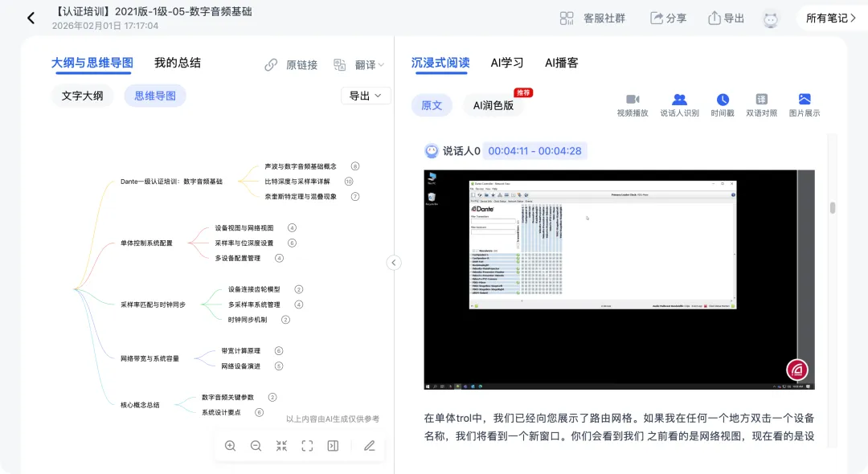This screenshot has width=868, height=474.
Task: Expand the 翻译 translate dropdown
Action: (x=359, y=64)
